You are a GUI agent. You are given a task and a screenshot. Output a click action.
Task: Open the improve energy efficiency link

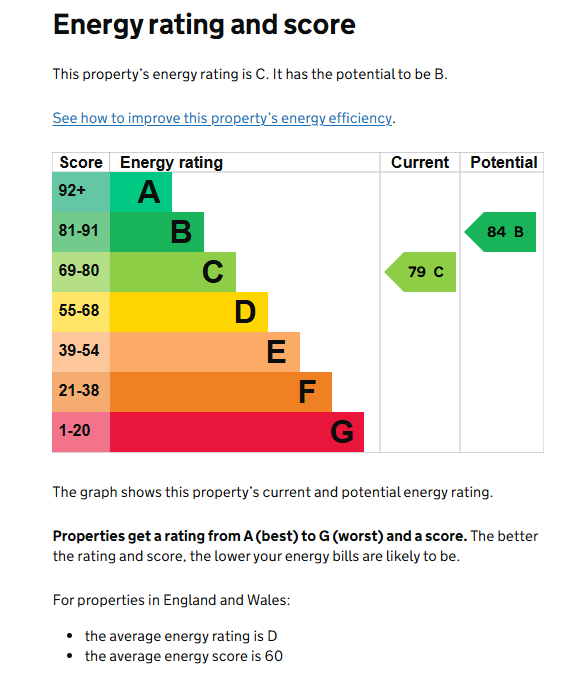pyautogui.click(x=222, y=118)
